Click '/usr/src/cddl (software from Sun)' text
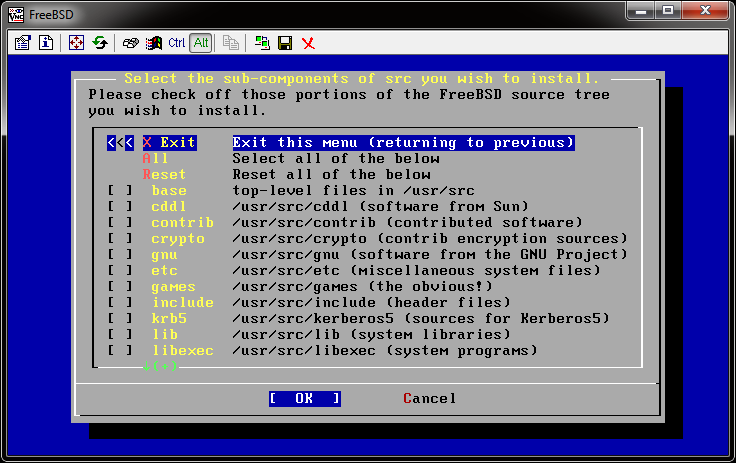Image resolution: width=736 pixels, height=463 pixels. [381, 207]
